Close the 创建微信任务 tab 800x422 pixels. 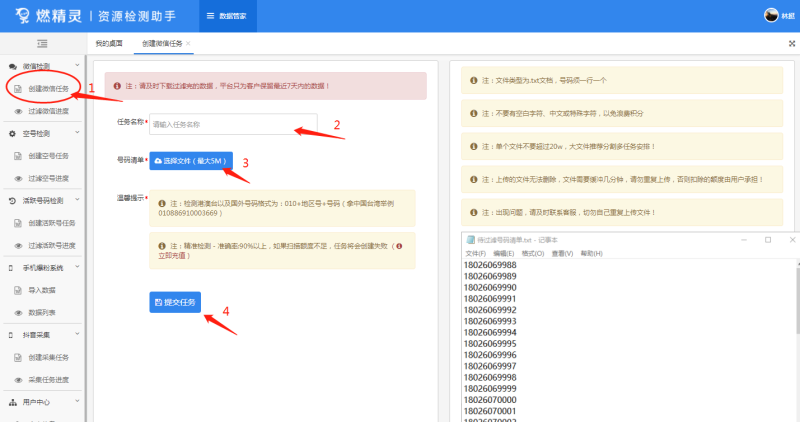point(188,44)
